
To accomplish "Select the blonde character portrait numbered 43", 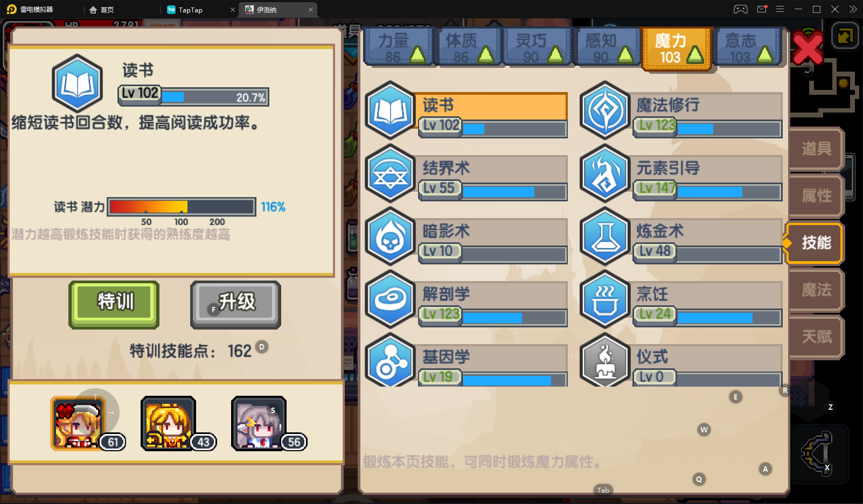I will (x=168, y=423).
